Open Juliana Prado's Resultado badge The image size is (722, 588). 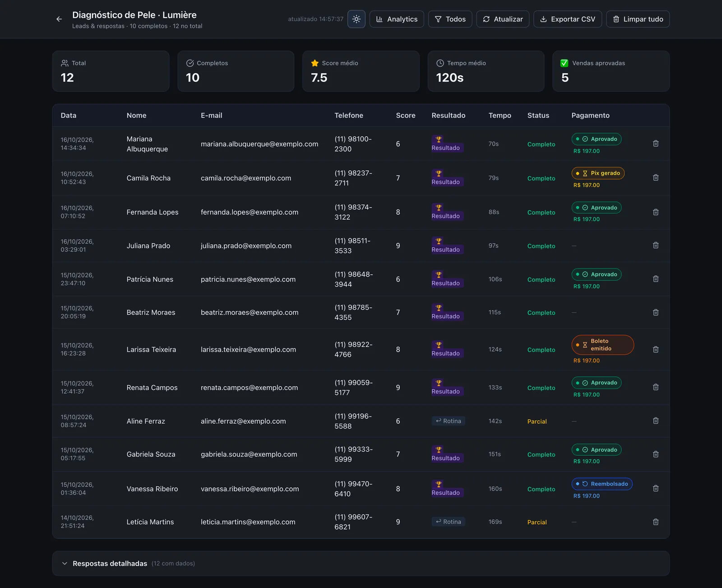pyautogui.click(x=447, y=245)
